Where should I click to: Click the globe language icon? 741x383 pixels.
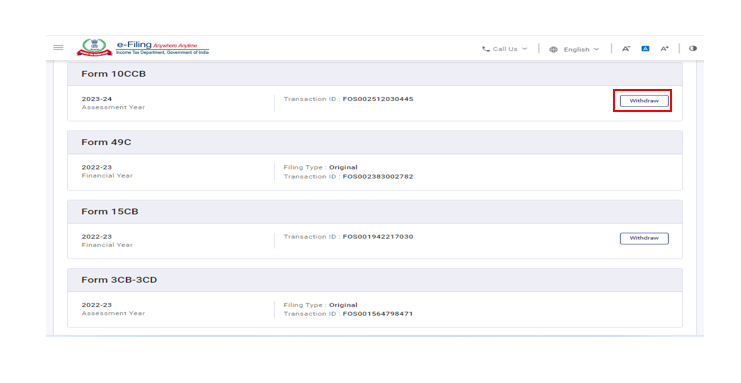tap(553, 49)
